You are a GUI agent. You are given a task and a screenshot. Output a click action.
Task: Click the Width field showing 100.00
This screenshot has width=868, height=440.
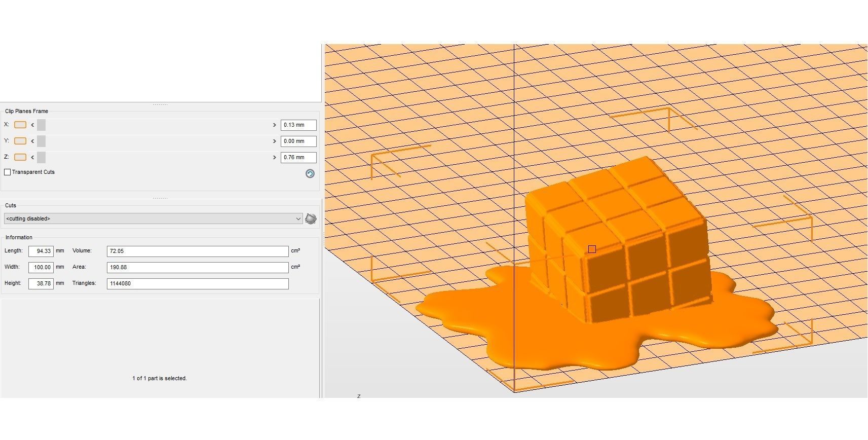(41, 267)
